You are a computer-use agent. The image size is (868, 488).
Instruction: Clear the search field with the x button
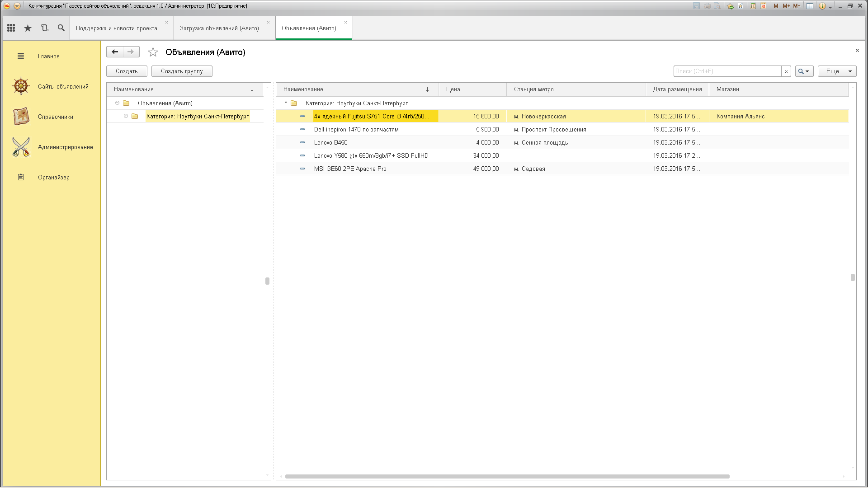click(786, 71)
